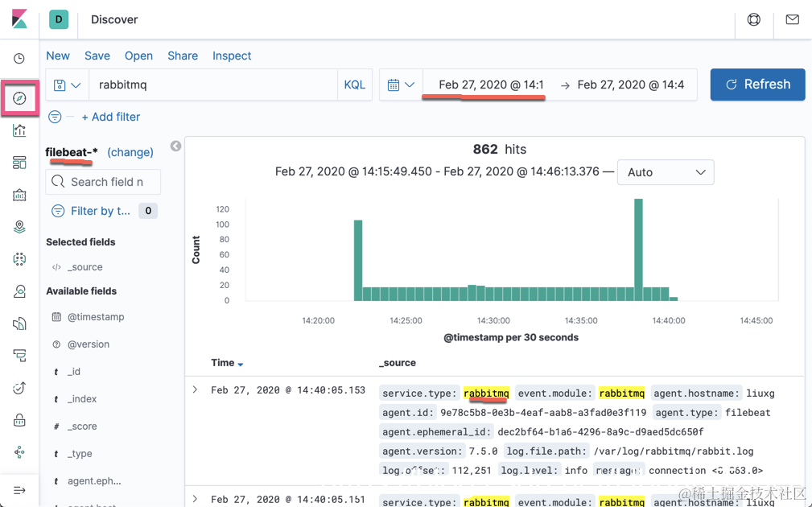Click the tall histogram bar near 14:22
This screenshot has width=812, height=507.
click(x=358, y=261)
